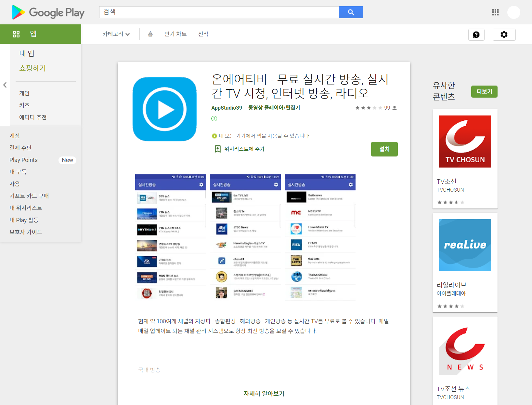The width and height of the screenshot is (532, 405).
Task: Click the app title 온에어티비 heading
Action: [300, 86]
